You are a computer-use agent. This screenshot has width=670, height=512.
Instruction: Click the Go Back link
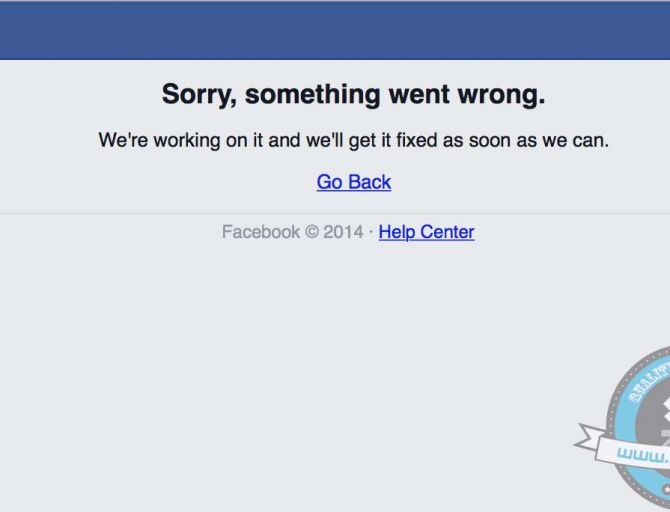[354, 182]
